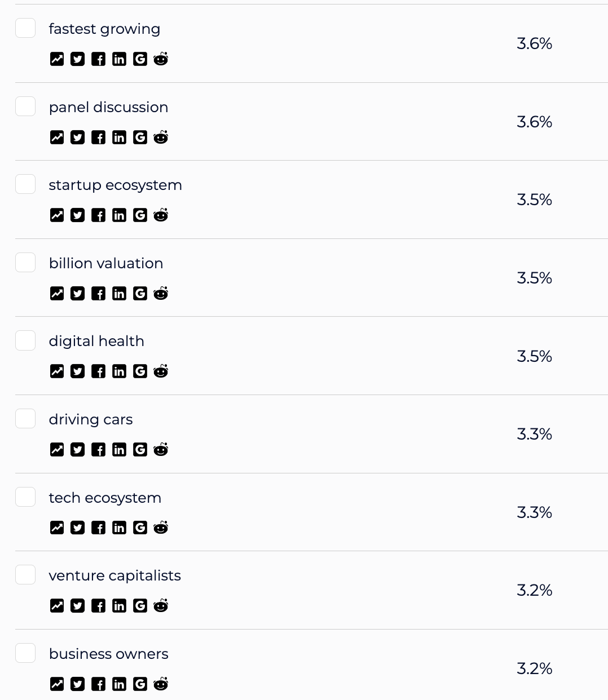This screenshot has height=700, width=608.
Task: Search panel discussion on LinkedIn
Action: [x=119, y=138]
